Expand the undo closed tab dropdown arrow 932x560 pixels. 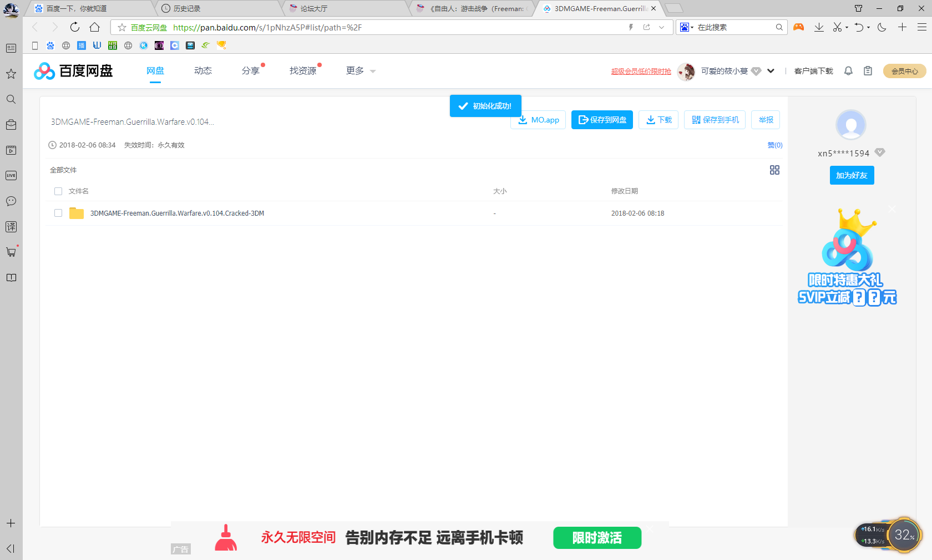tap(869, 28)
